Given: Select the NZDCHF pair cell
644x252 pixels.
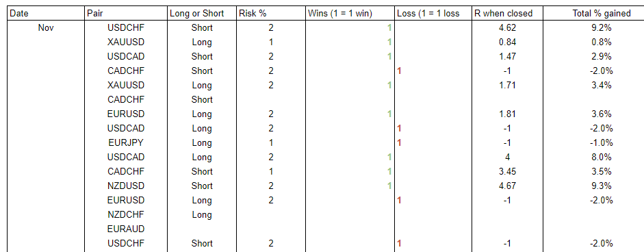Looking at the screenshot, I should (x=126, y=214).
